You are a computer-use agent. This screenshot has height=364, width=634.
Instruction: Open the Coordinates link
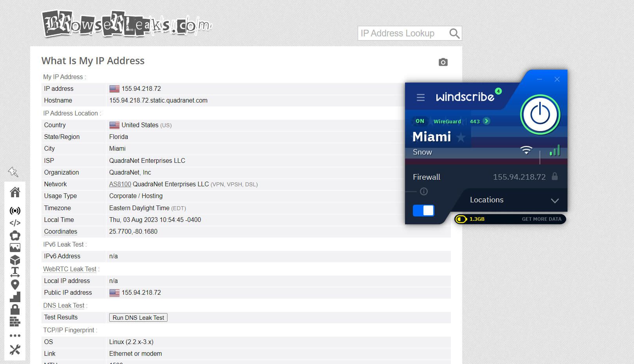click(x=61, y=231)
